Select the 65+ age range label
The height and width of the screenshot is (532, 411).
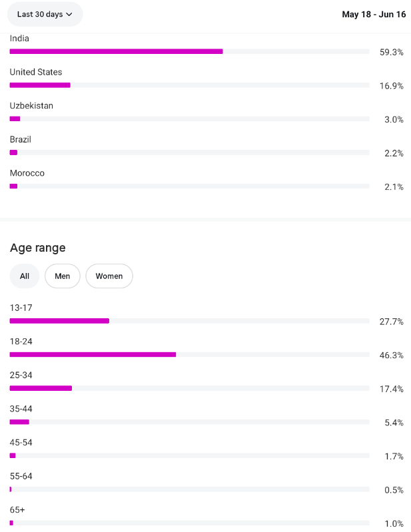click(x=17, y=509)
